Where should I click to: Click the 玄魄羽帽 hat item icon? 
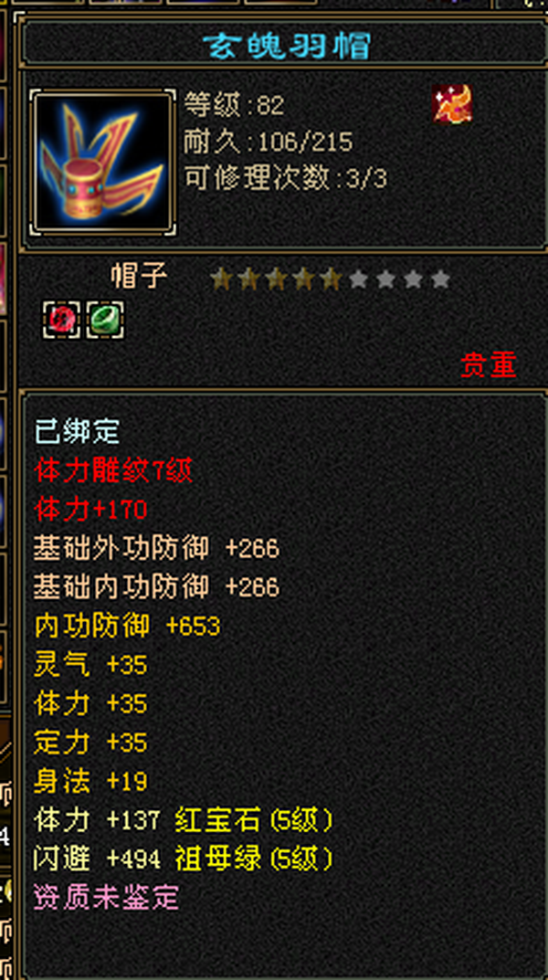(103, 163)
